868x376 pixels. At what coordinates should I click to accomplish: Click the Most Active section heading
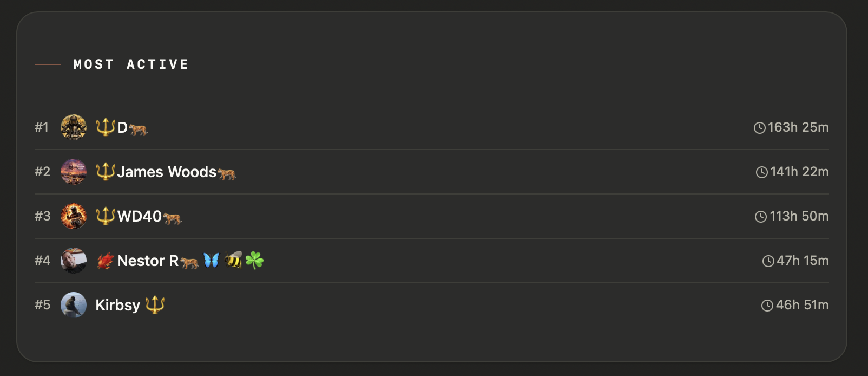131,64
